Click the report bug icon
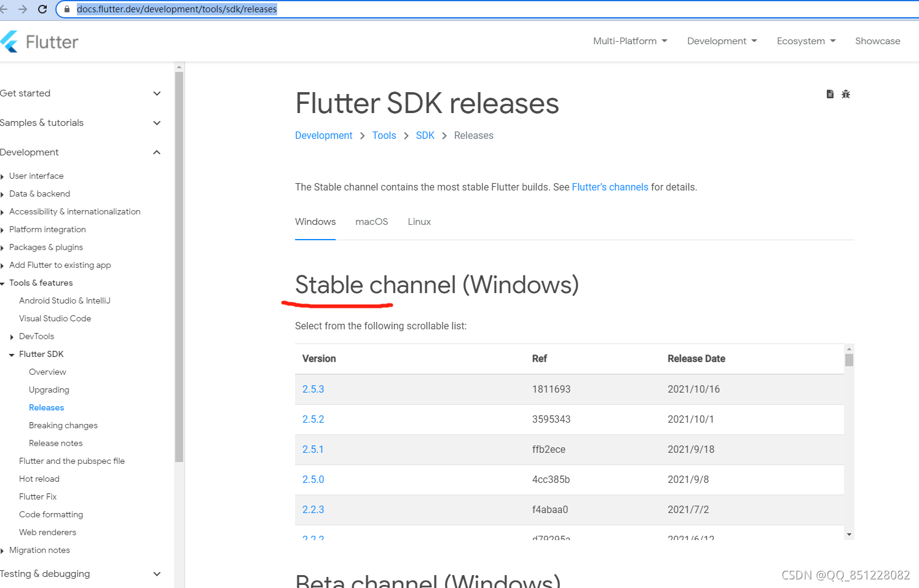The image size is (919, 588). [846, 94]
